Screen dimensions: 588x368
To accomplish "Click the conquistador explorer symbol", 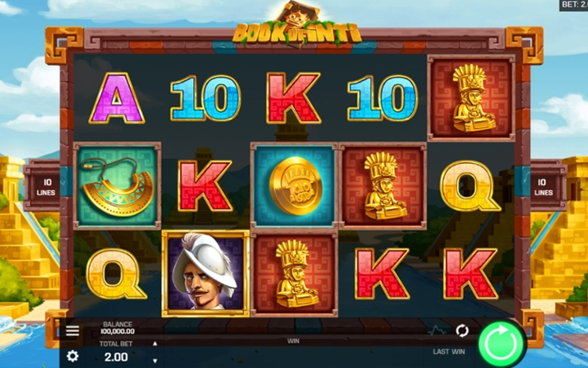I will 205,274.
